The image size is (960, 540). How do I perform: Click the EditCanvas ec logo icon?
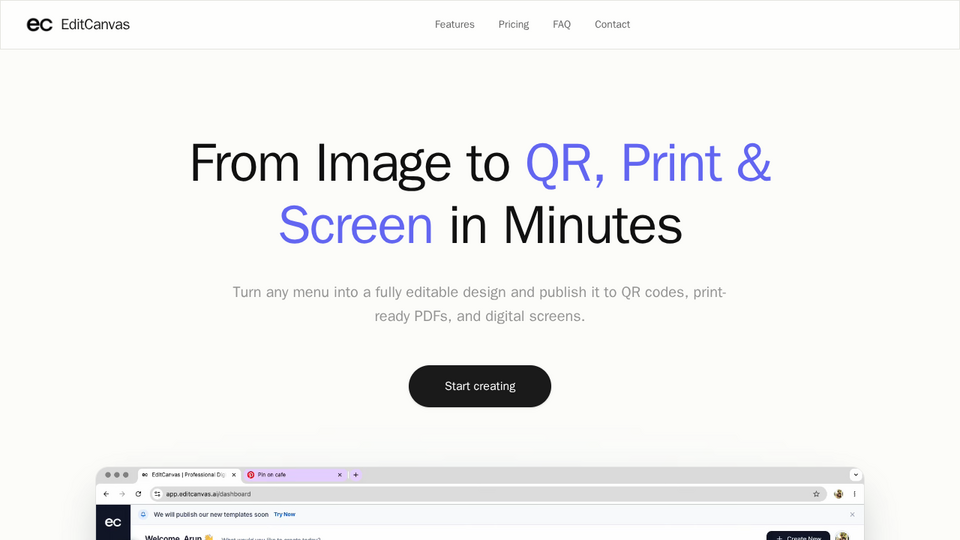[39, 24]
